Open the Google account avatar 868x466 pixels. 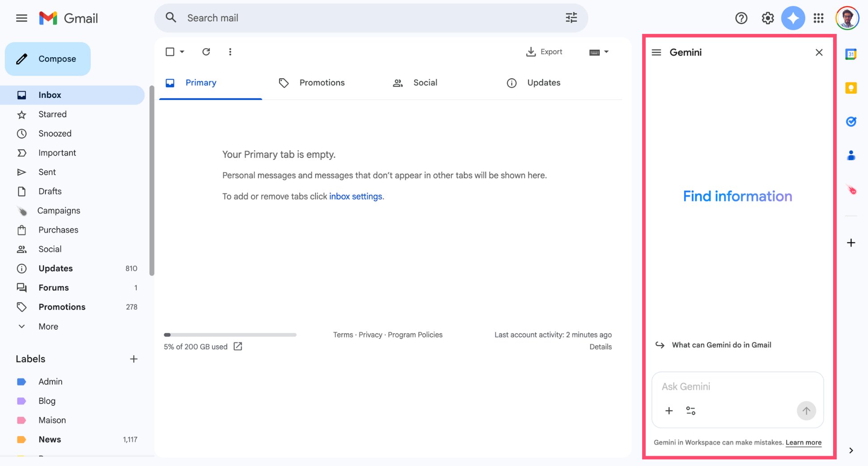pos(847,18)
